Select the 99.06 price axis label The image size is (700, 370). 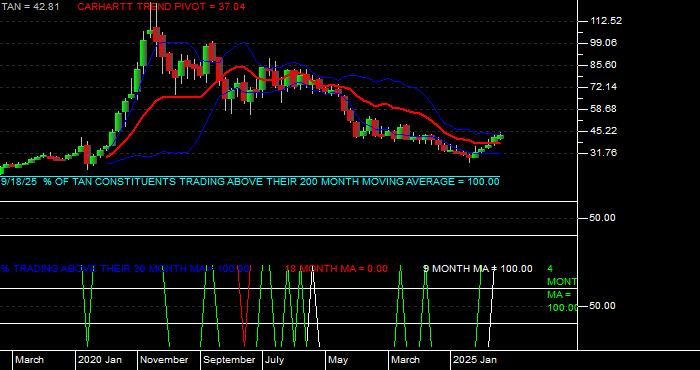click(603, 43)
